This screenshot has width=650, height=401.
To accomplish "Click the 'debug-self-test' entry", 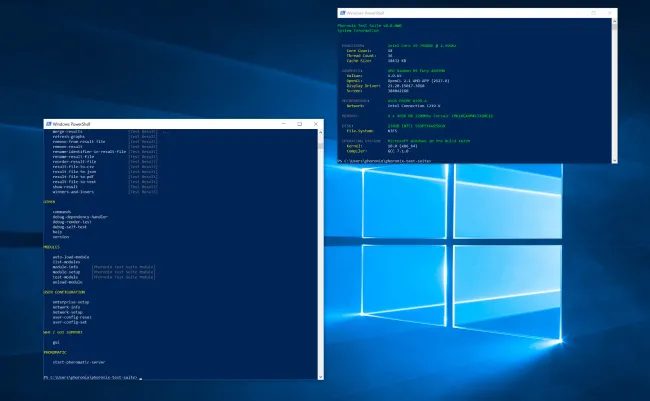I will click(70, 227).
